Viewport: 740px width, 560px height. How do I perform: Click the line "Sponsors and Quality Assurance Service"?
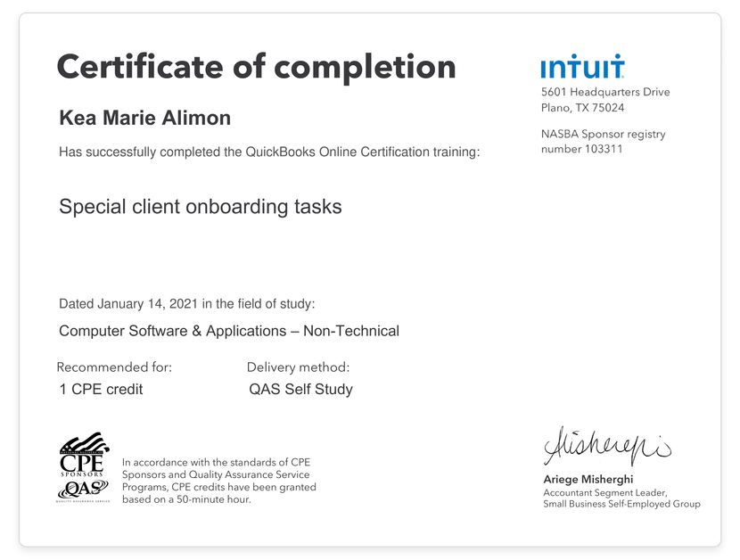point(216,474)
